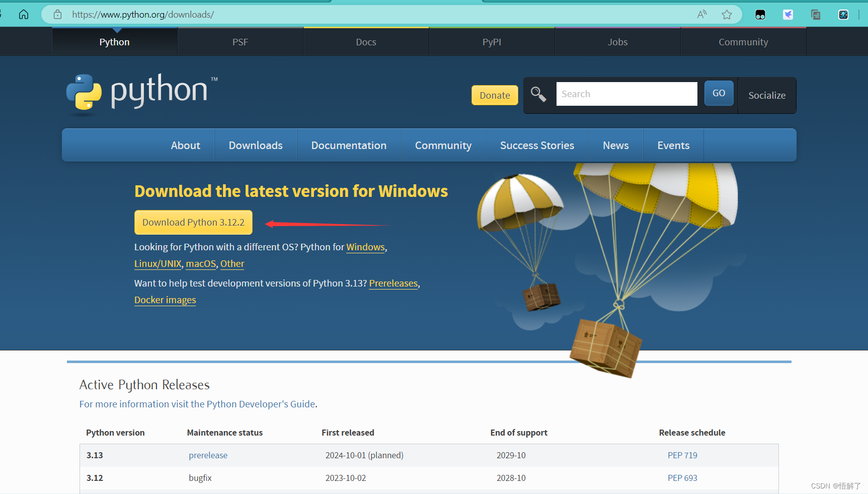Screen dimensions: 868x494
Task: Click the End of support column header
Action: (x=519, y=433)
